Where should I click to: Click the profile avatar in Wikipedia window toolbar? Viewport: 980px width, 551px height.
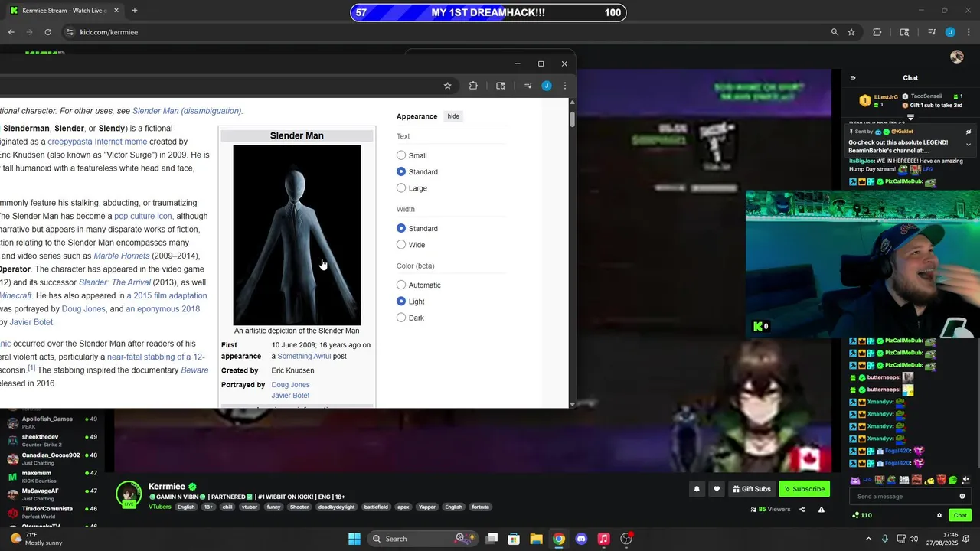pyautogui.click(x=547, y=86)
